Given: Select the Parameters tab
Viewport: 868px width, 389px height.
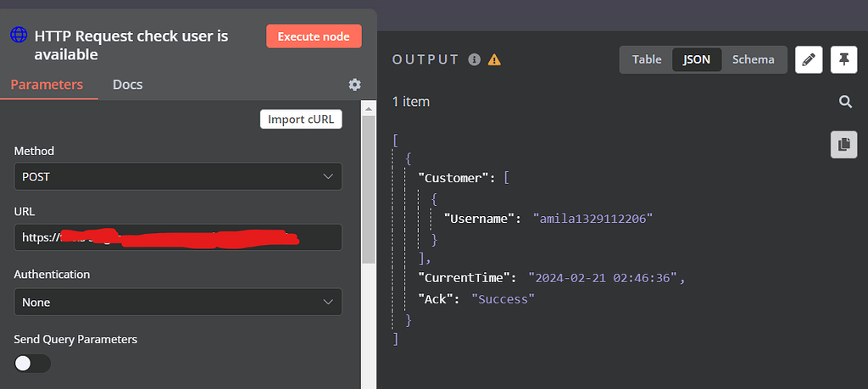Looking at the screenshot, I should (x=47, y=85).
